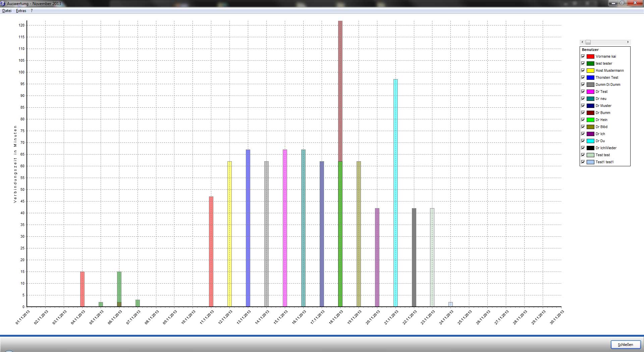Click the magenta bar on 15.11.2013
This screenshot has height=352, width=644.
coord(285,228)
